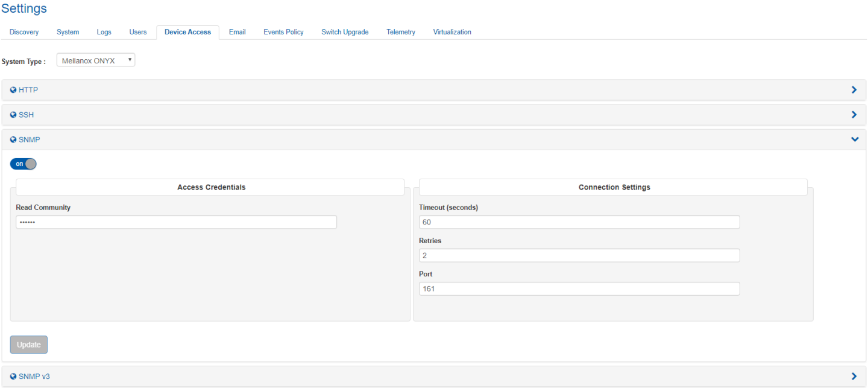Switch to the Discovery tab
This screenshot has width=868, height=388.
(x=24, y=32)
